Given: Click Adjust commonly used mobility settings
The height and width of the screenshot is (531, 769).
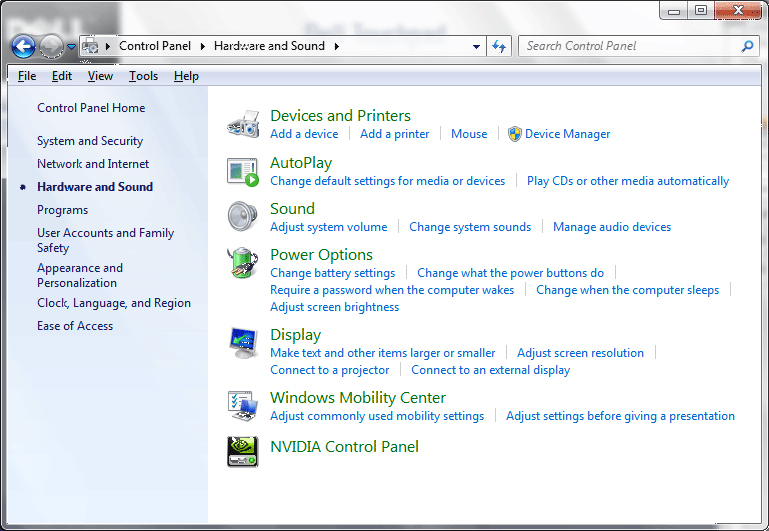Looking at the screenshot, I should pyautogui.click(x=377, y=416).
